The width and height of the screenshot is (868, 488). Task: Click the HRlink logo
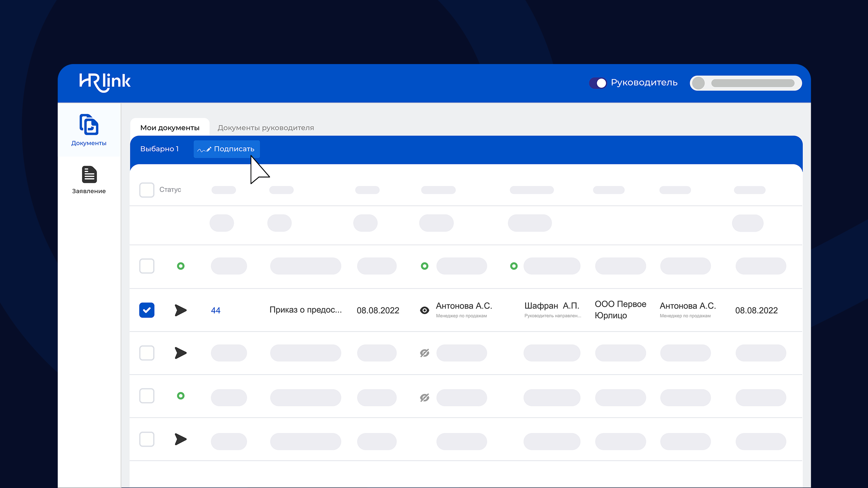tap(105, 82)
